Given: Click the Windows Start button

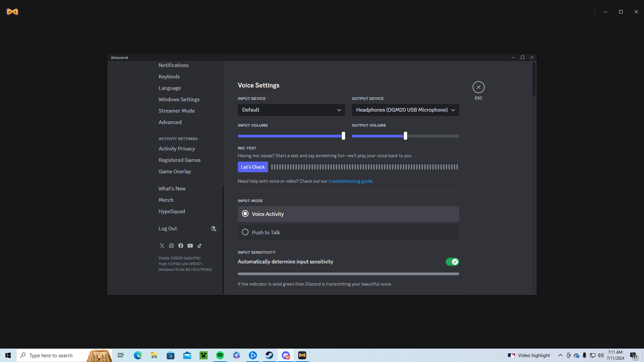Looking at the screenshot, I should [x=8, y=355].
